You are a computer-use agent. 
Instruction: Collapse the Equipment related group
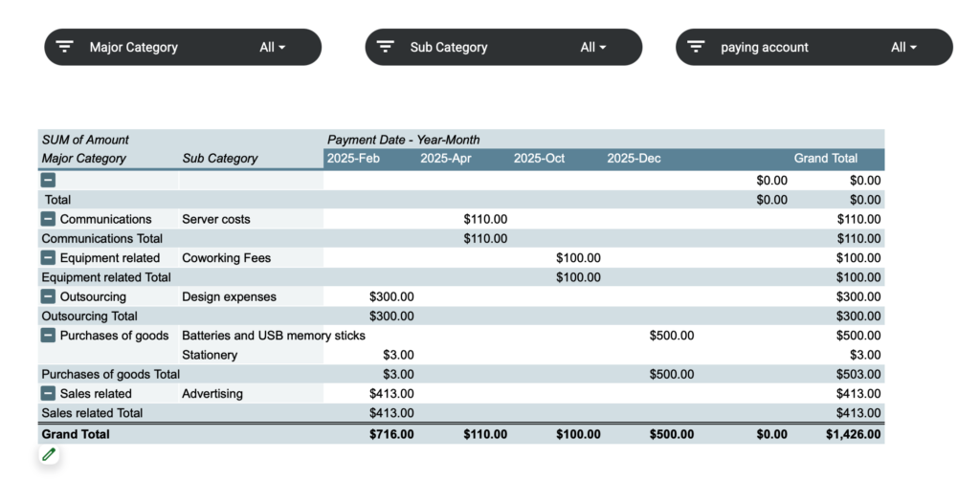[48, 258]
